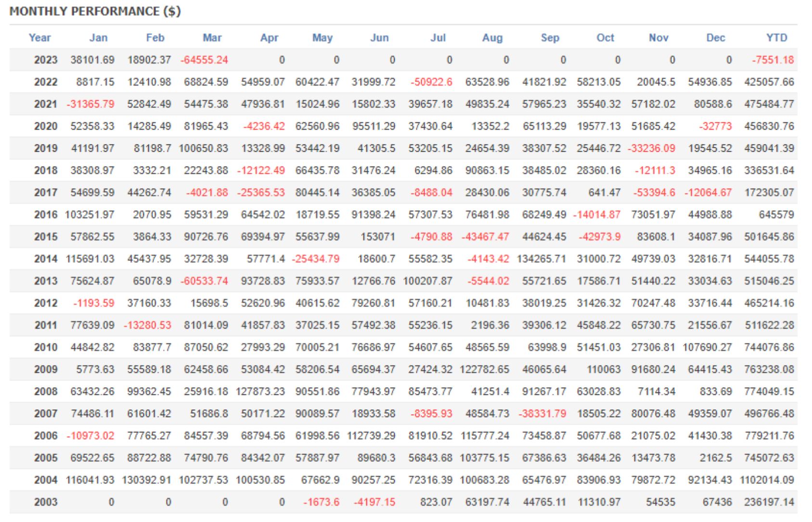Click the Monthly Performance ($) heading
Viewport: 812px width, 522px height.
coord(95,11)
